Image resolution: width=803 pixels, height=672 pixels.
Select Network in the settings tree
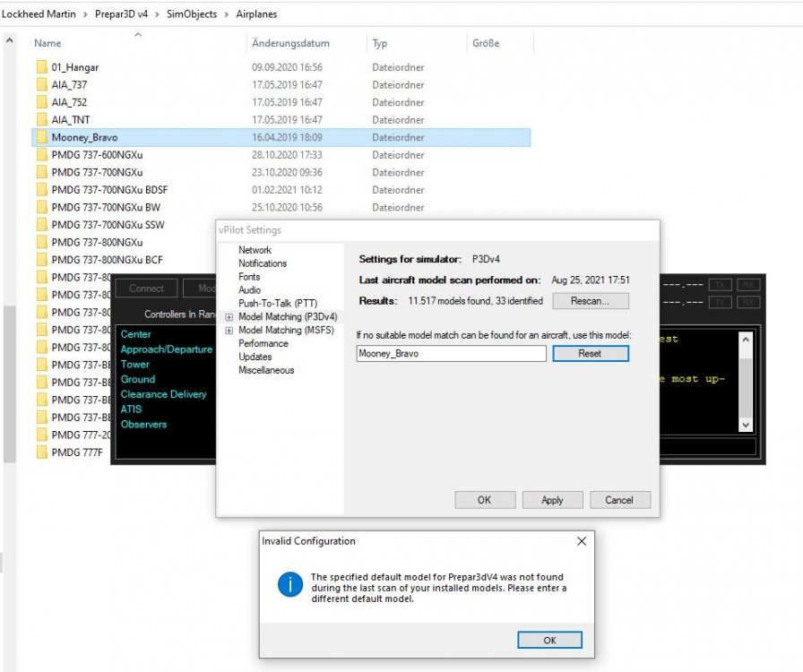tap(255, 250)
